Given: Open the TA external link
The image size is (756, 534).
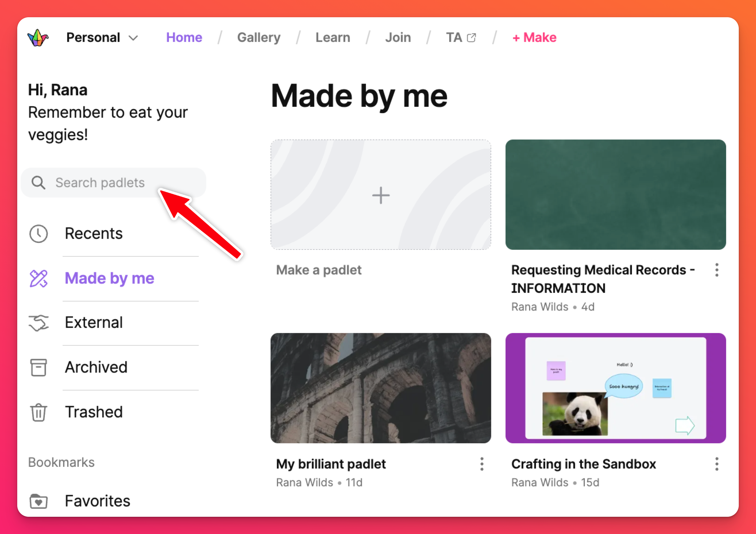Looking at the screenshot, I should click(460, 38).
